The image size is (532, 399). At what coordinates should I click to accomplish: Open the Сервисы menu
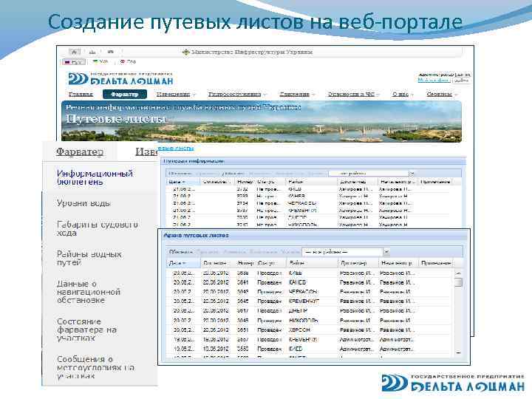[440, 95]
